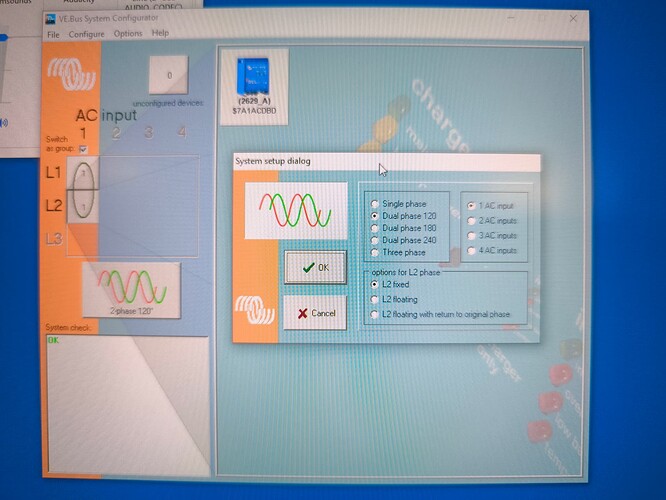The height and width of the screenshot is (500, 666).
Task: Open the Help menu
Action: [160, 33]
